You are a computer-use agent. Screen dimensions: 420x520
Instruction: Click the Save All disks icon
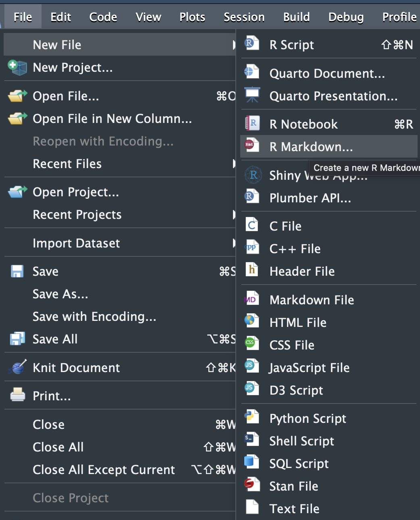point(17,339)
